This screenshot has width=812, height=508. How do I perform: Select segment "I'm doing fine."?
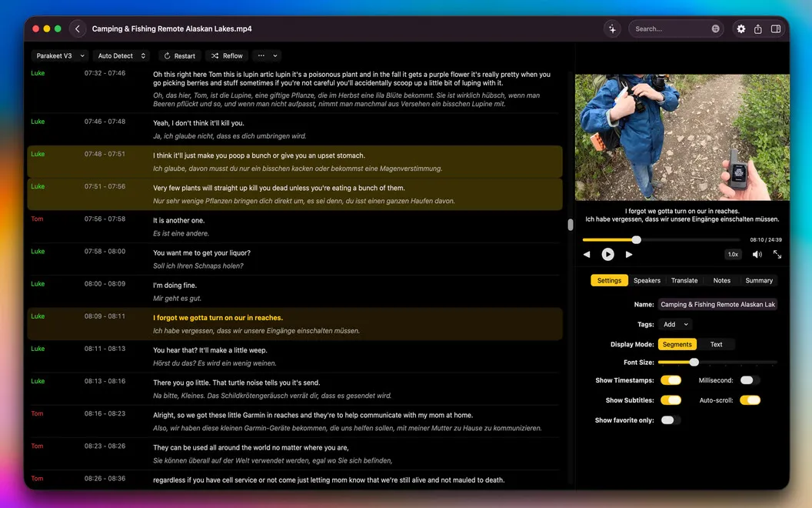(175, 285)
